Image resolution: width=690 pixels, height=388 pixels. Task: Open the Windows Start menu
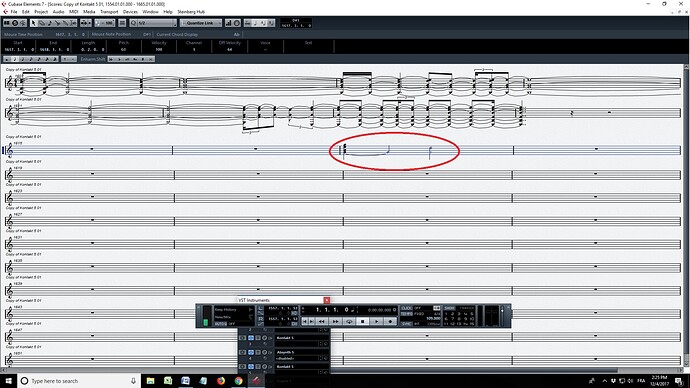pyautogui.click(x=8, y=381)
